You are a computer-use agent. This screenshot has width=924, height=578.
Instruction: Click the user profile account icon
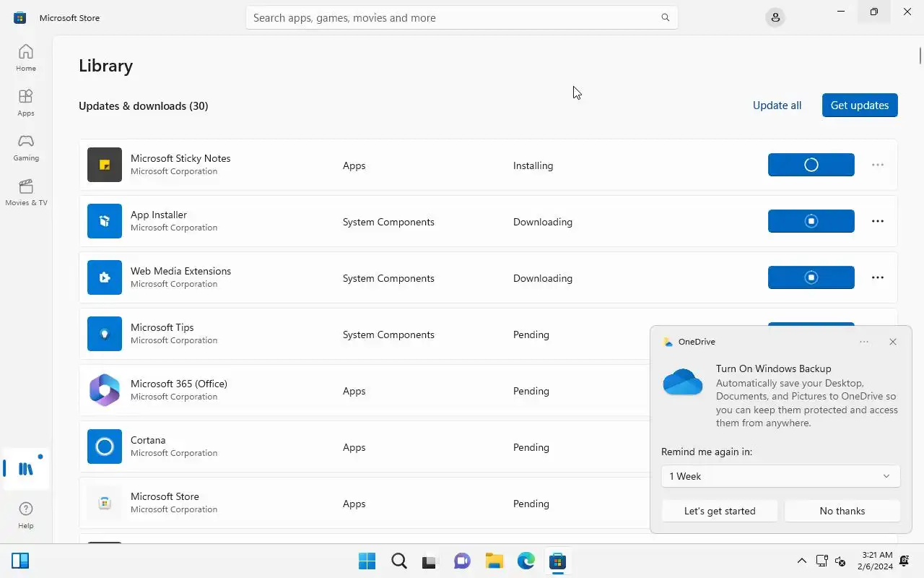[775, 17]
